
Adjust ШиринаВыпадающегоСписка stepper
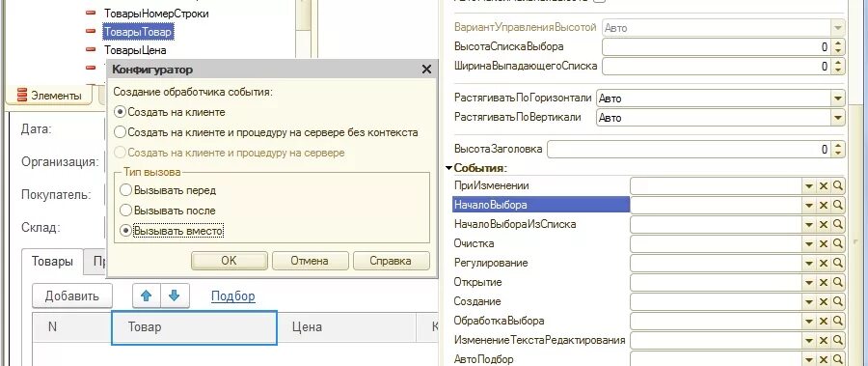(x=838, y=67)
